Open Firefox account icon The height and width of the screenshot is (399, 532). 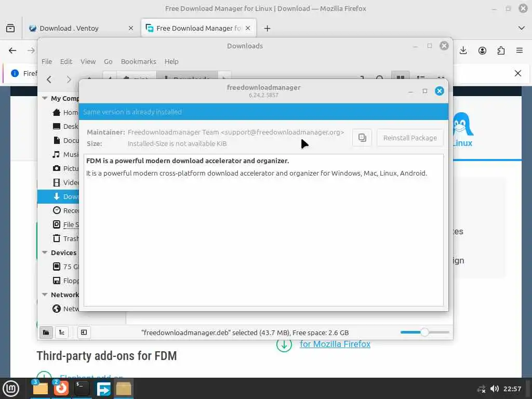(482, 50)
